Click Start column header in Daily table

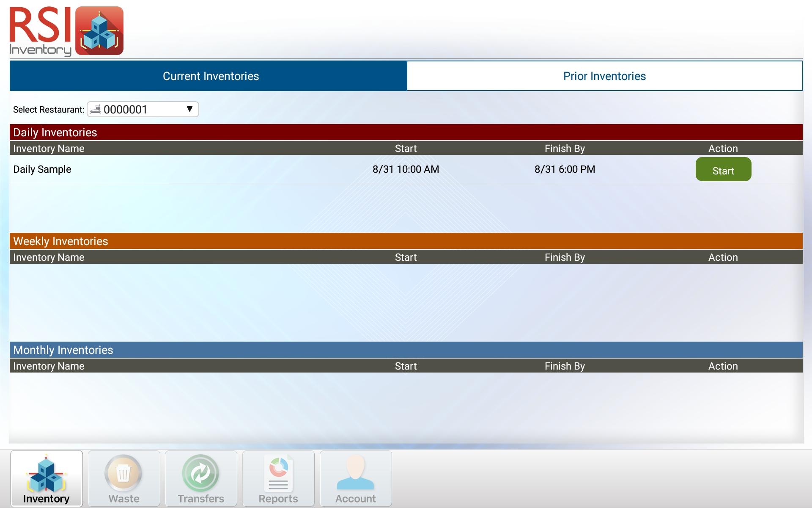click(406, 149)
